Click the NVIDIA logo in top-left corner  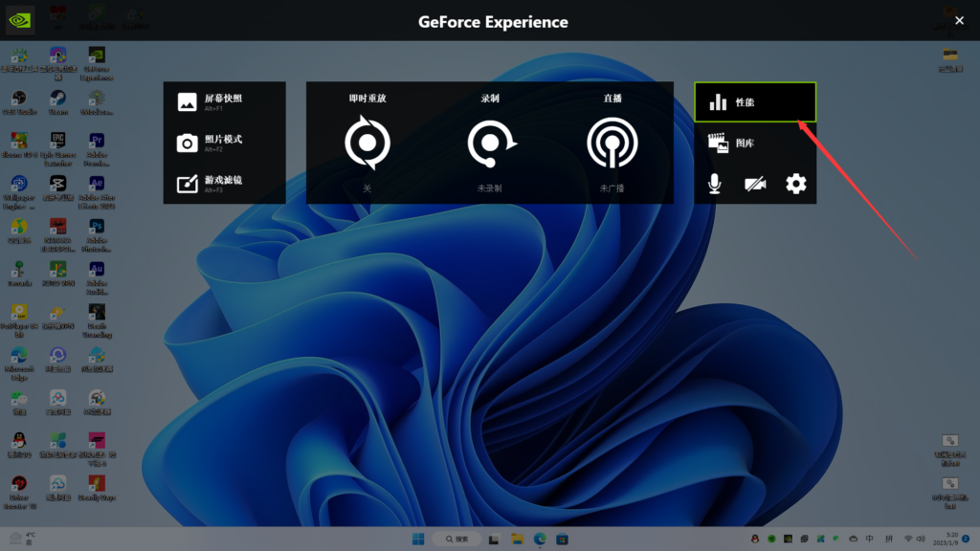[21, 20]
